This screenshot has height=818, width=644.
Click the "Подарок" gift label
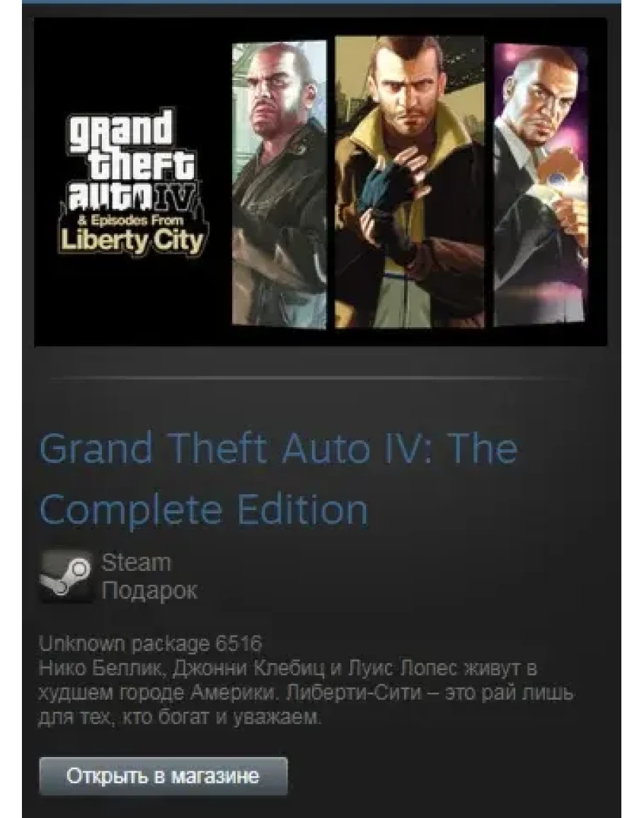pyautogui.click(x=149, y=591)
